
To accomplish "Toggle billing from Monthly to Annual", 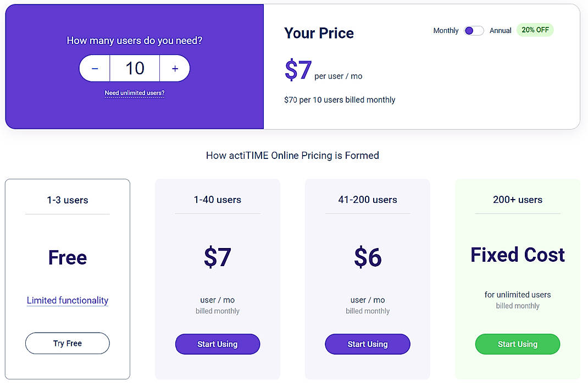I will point(474,31).
